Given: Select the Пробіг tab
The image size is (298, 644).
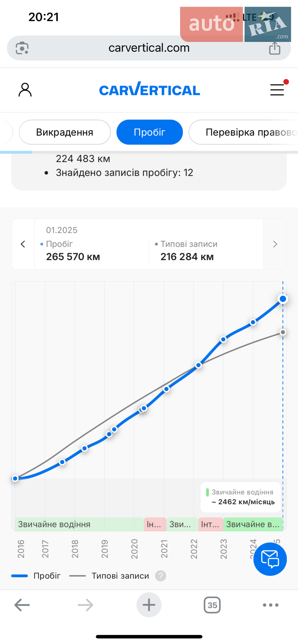Looking at the screenshot, I should pos(150,132).
